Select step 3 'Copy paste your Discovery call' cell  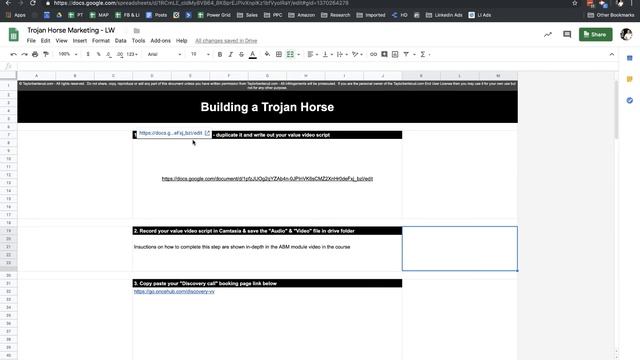267,283
